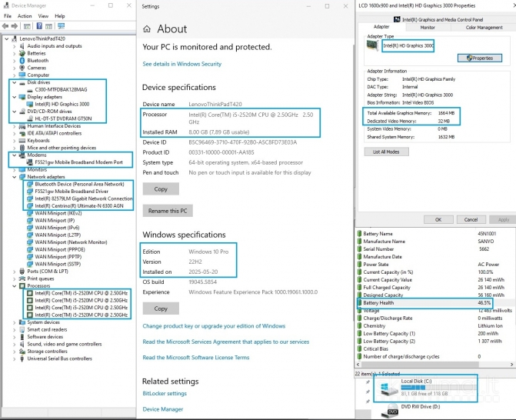
Task: Open Device Manager link under Related settings
Action: pyautogui.click(x=163, y=409)
